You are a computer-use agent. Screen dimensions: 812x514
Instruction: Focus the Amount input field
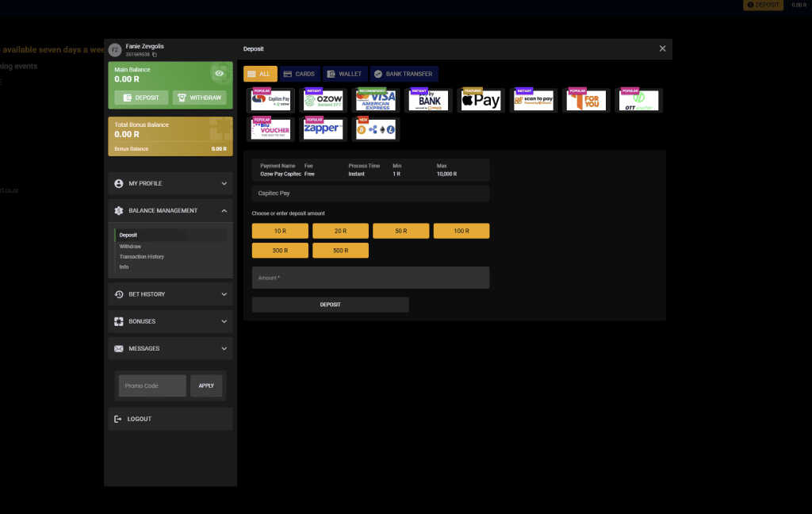coord(370,278)
